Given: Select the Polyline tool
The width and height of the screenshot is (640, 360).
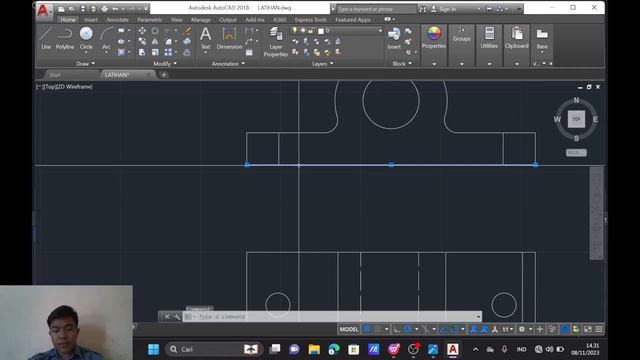Looking at the screenshot, I should tap(65, 38).
